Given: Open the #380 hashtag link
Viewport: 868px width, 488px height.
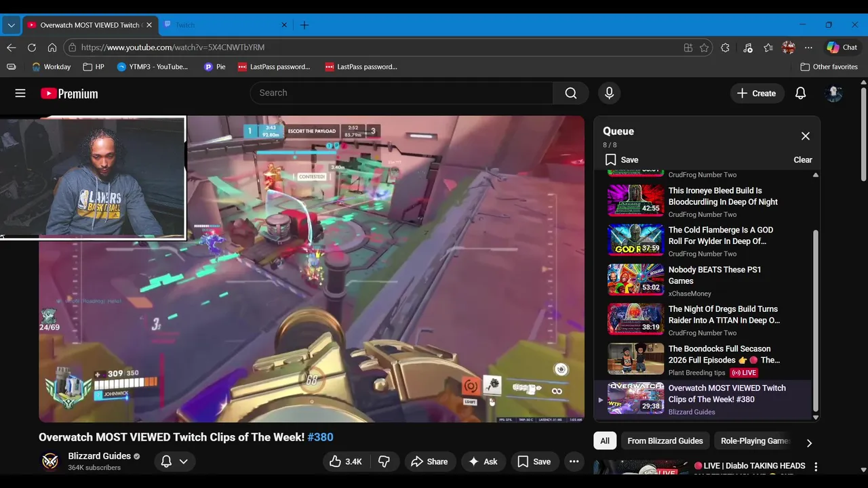Looking at the screenshot, I should click(320, 437).
